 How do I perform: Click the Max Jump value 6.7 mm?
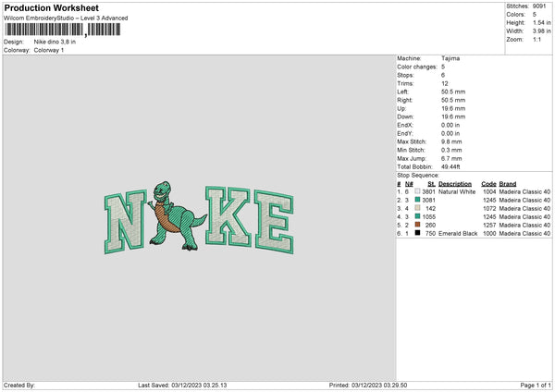(451, 158)
